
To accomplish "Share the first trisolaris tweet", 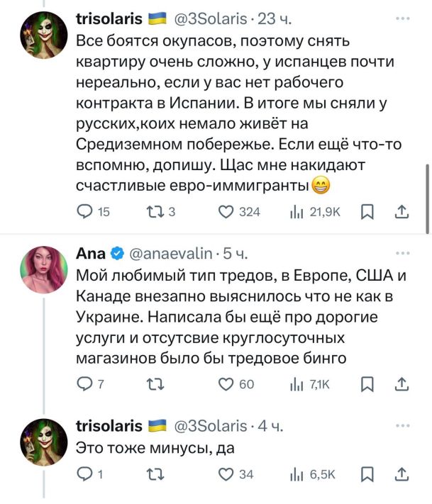I will pos(400,211).
